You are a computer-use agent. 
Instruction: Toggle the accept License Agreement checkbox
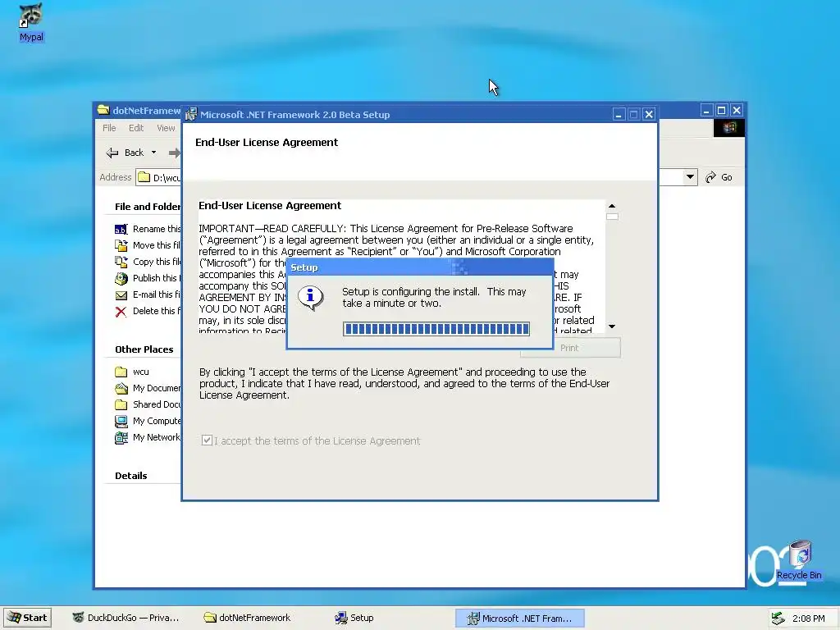tap(207, 441)
